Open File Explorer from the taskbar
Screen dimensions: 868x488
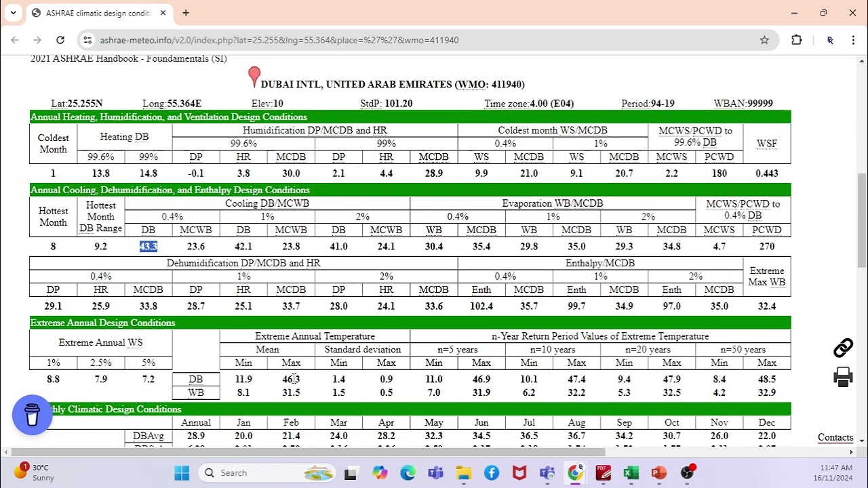463,473
